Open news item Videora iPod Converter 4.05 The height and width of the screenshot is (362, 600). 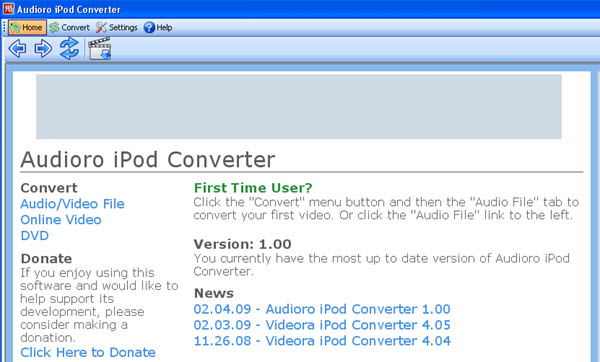click(322, 325)
